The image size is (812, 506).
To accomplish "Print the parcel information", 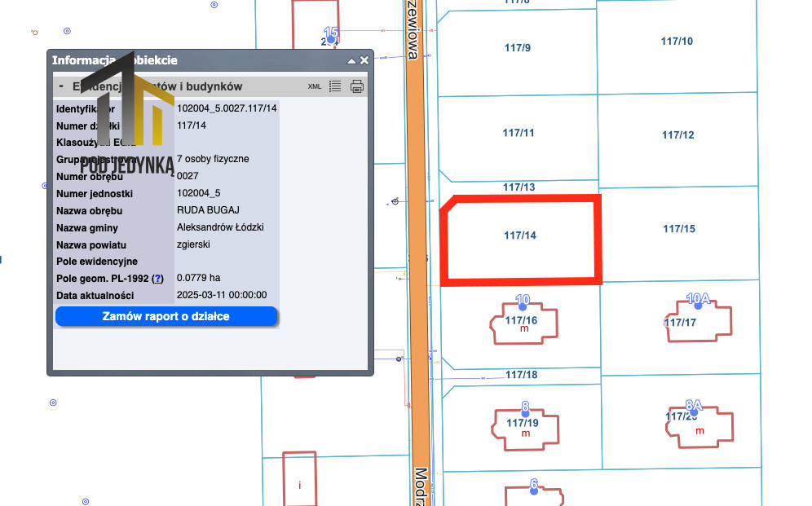I will [x=357, y=86].
